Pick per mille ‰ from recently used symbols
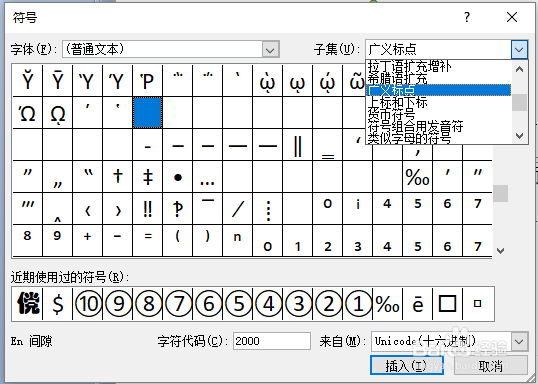 tap(388, 304)
